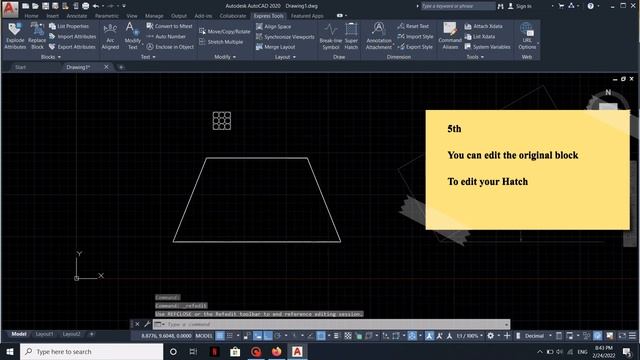Image resolution: width=640 pixels, height=360 pixels.
Task: Open System Variables tool
Action: point(488,47)
